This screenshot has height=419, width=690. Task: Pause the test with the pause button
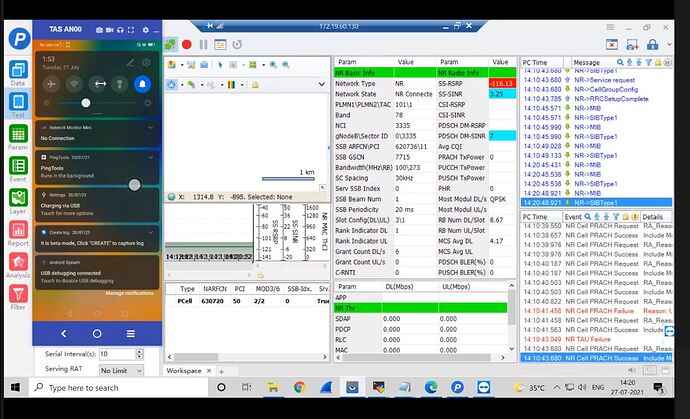pyautogui.click(x=203, y=44)
